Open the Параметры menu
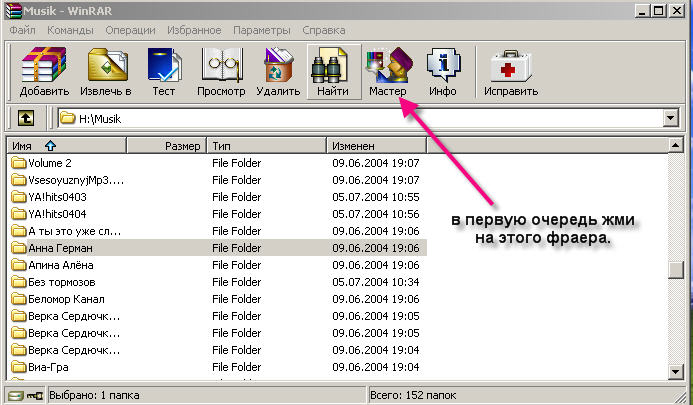 point(262,30)
